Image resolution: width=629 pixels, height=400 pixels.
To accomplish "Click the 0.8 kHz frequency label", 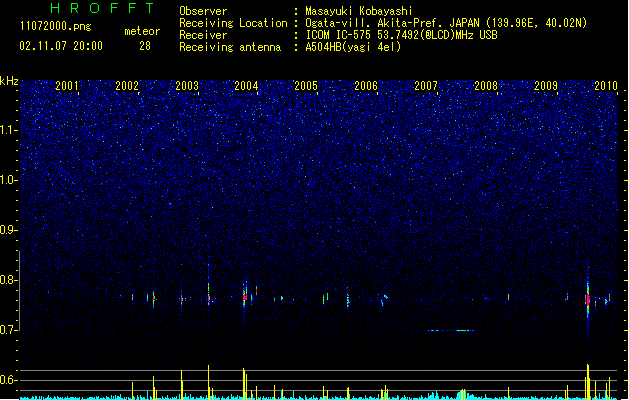I will (x=8, y=280).
